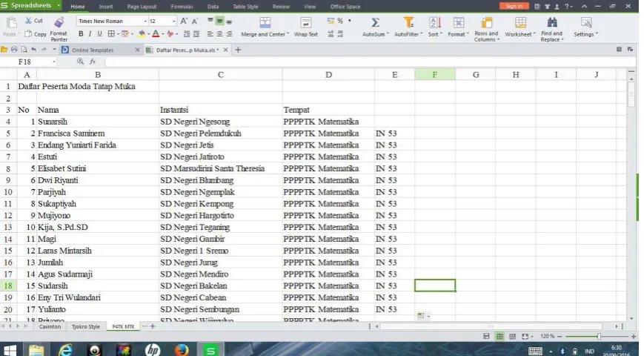Click the increase indent icon
644x356 pixels.
tap(196, 34)
